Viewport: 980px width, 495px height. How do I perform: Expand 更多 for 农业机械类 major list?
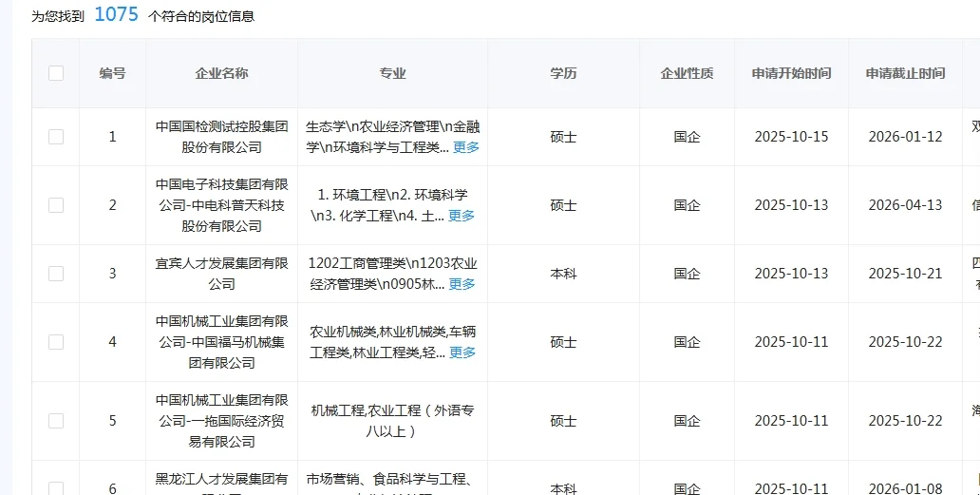(x=462, y=352)
